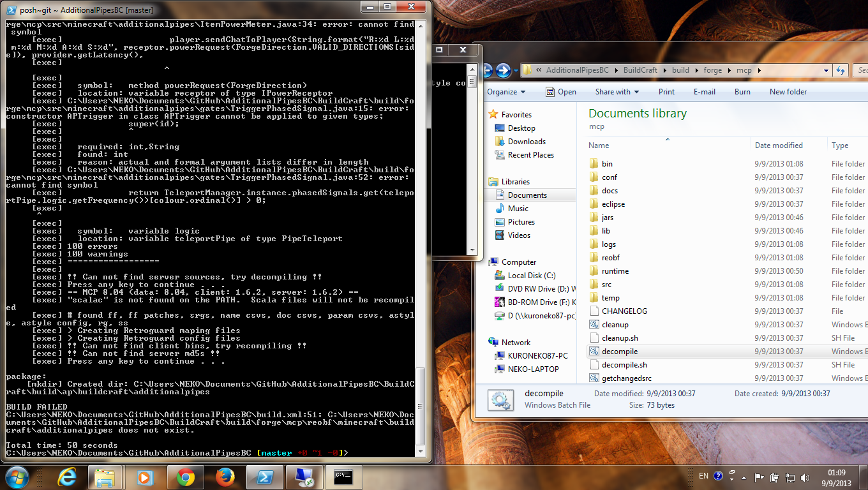Select the CHANGELOG file
This screenshot has height=490, width=868.
tap(624, 311)
